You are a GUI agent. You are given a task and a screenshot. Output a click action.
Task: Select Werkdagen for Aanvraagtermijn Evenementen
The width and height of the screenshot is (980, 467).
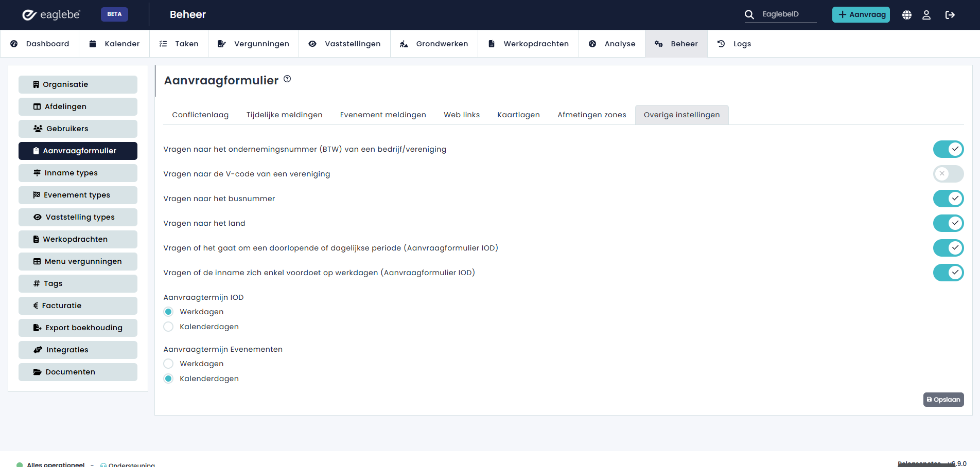pyautogui.click(x=168, y=364)
